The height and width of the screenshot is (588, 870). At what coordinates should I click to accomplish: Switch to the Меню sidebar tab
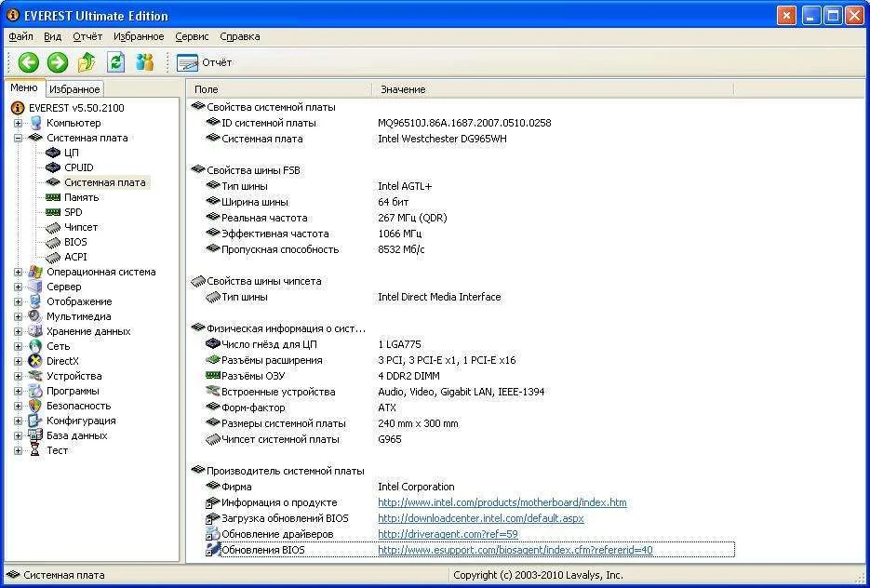(24, 87)
